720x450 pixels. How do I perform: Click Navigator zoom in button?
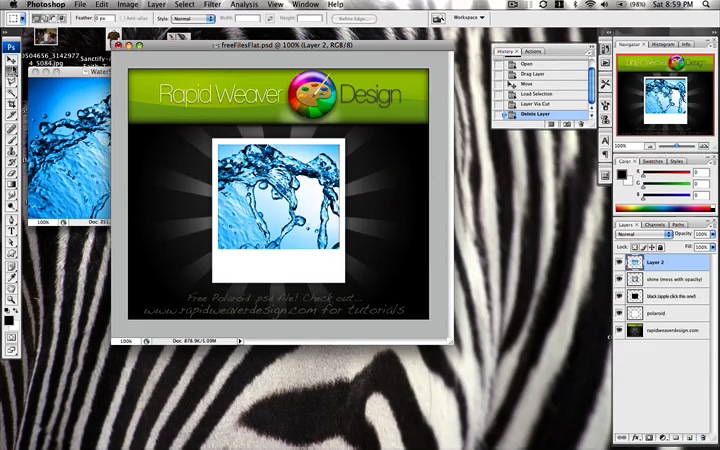[x=703, y=146]
